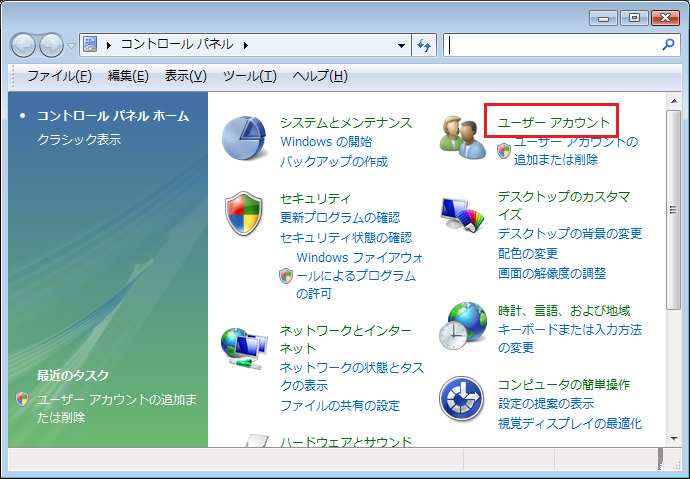The height and width of the screenshot is (479, 690).
Task: Click セキュリティ状態の確認 link
Action: pos(346,238)
